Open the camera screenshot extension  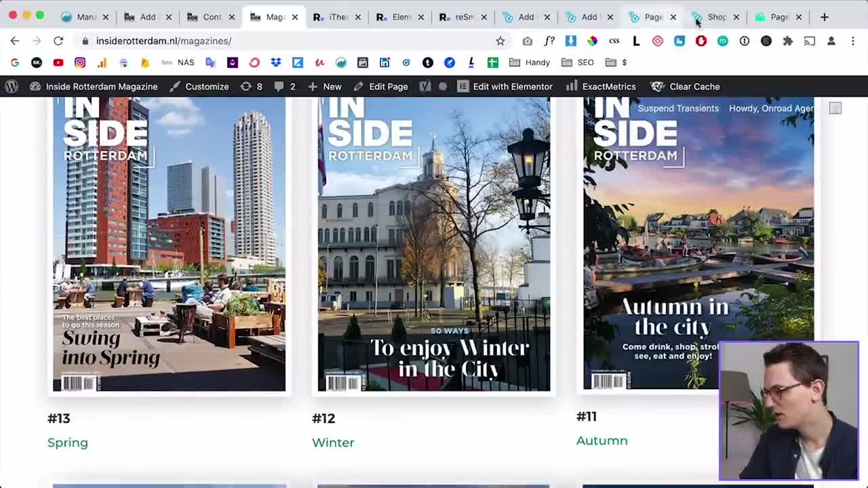pyautogui.click(x=527, y=41)
